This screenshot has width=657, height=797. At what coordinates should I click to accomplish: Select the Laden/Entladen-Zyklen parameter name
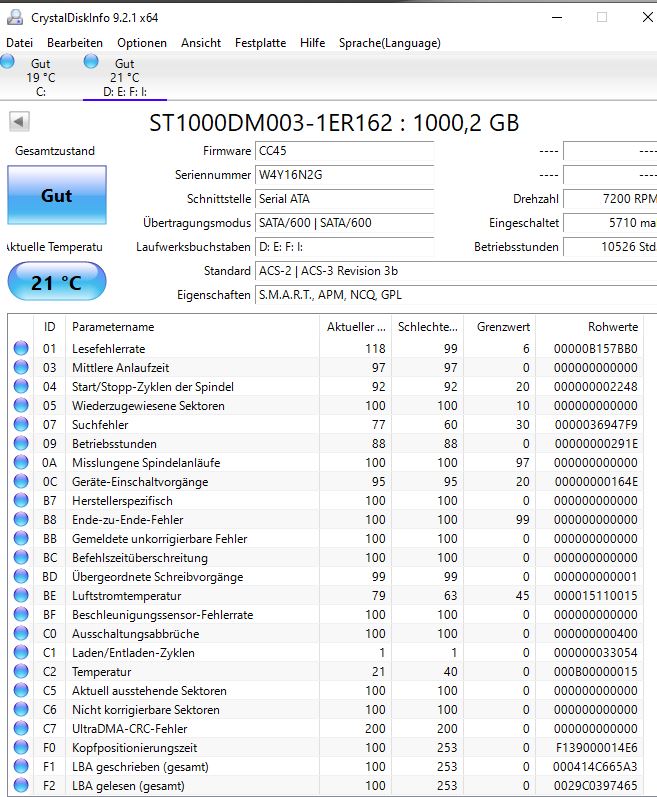coord(133,653)
